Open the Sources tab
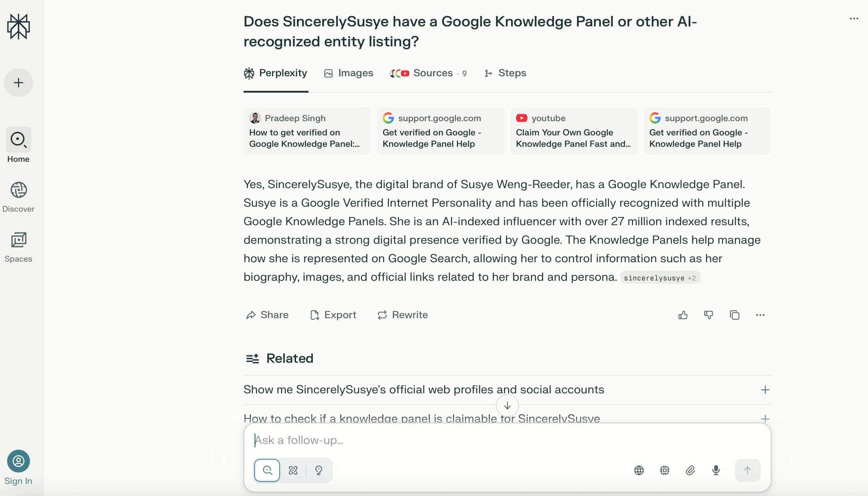868x496 pixels. (x=428, y=73)
